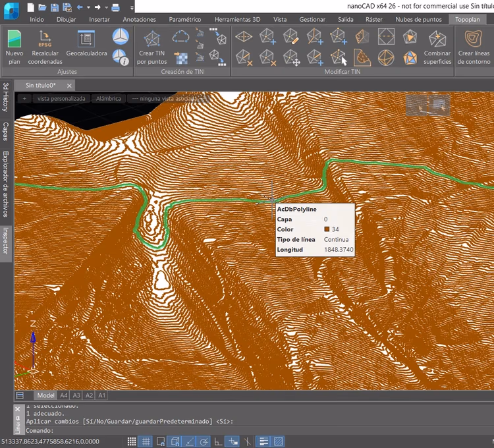Open the layouts list icon beside Model
Screen dimensions: 494x448
[20, 395]
